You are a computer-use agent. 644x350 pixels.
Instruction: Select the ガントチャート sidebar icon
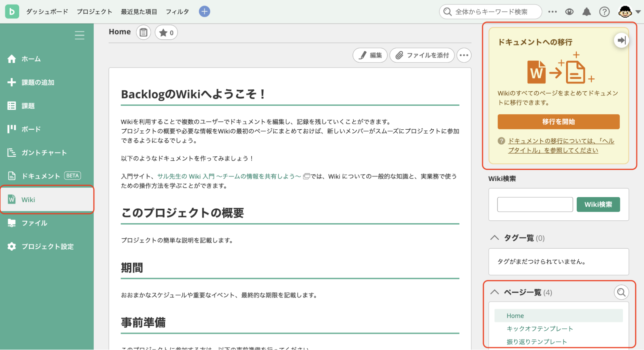[12, 153]
